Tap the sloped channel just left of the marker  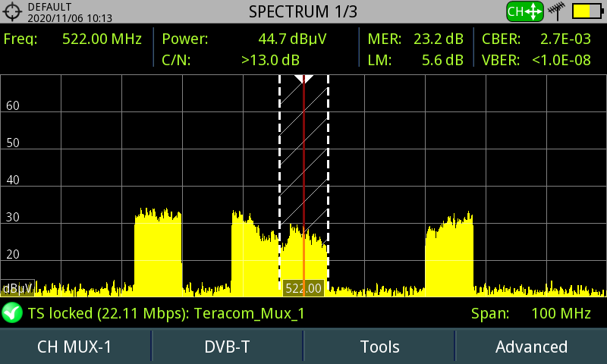(256, 256)
